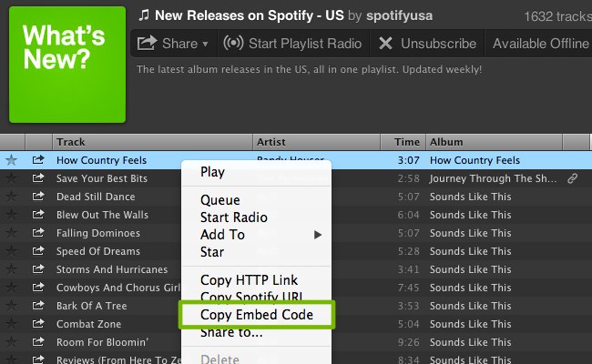Toggle Available Offline
The height and width of the screenshot is (364, 592).
coord(540,44)
